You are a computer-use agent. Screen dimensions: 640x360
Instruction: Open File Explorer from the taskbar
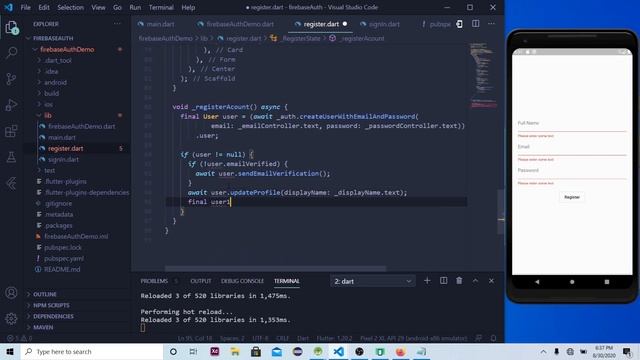click(x=235, y=351)
